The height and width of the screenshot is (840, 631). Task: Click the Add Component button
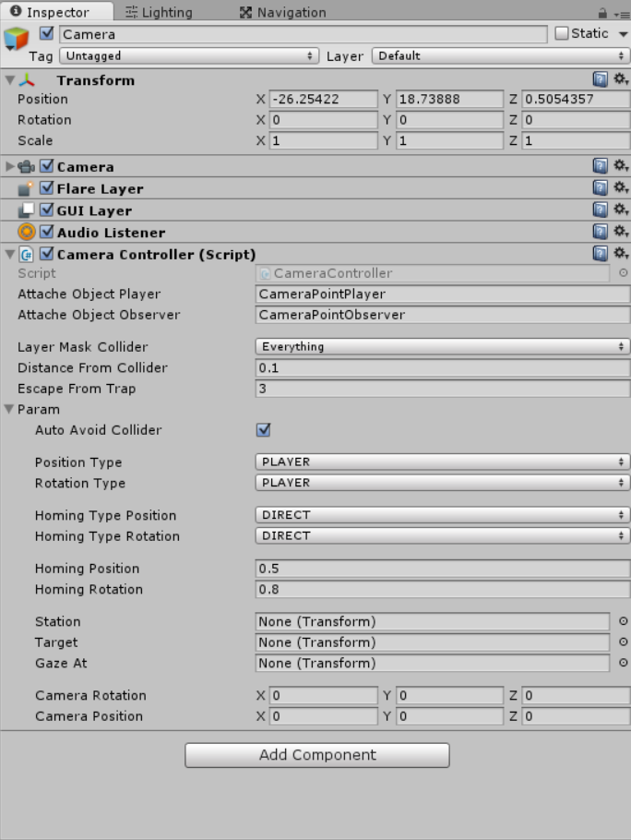tap(316, 755)
